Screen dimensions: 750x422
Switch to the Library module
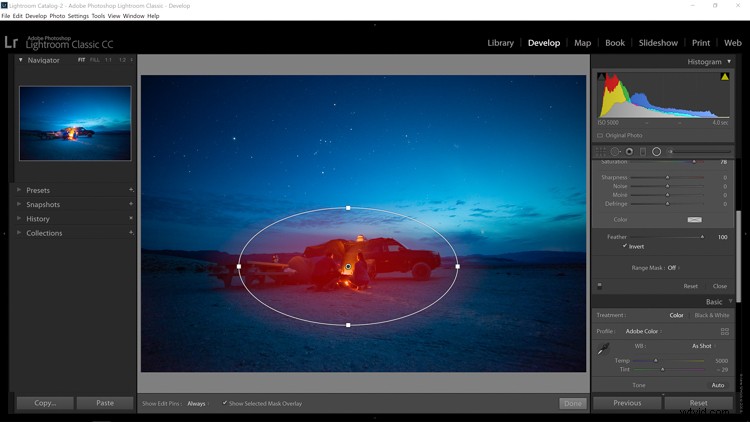click(x=500, y=43)
